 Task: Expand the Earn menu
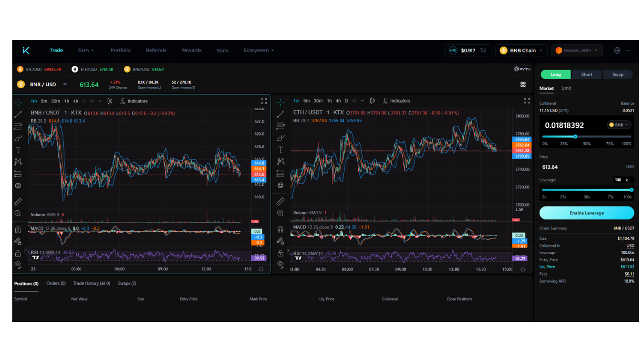click(x=86, y=50)
